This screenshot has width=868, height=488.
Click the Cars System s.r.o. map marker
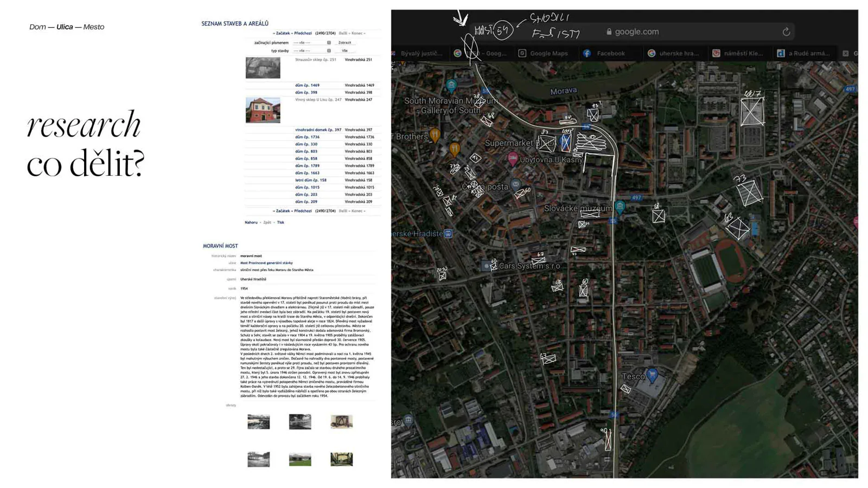(x=487, y=266)
